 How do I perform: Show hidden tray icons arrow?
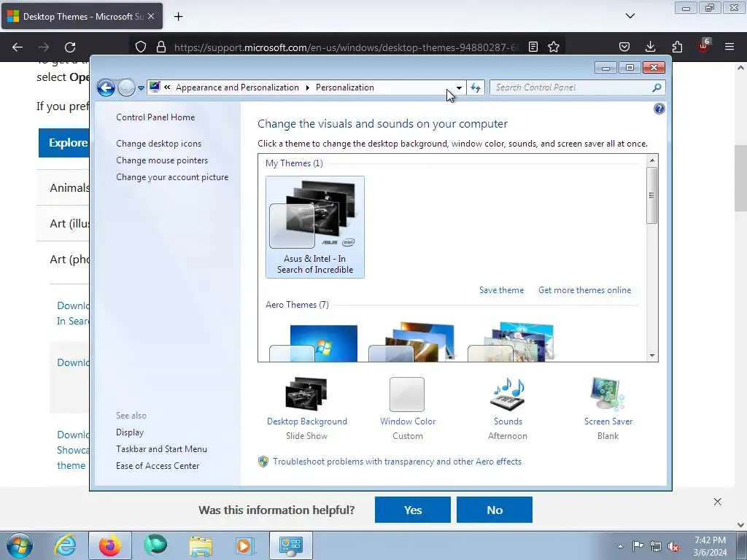620,546
